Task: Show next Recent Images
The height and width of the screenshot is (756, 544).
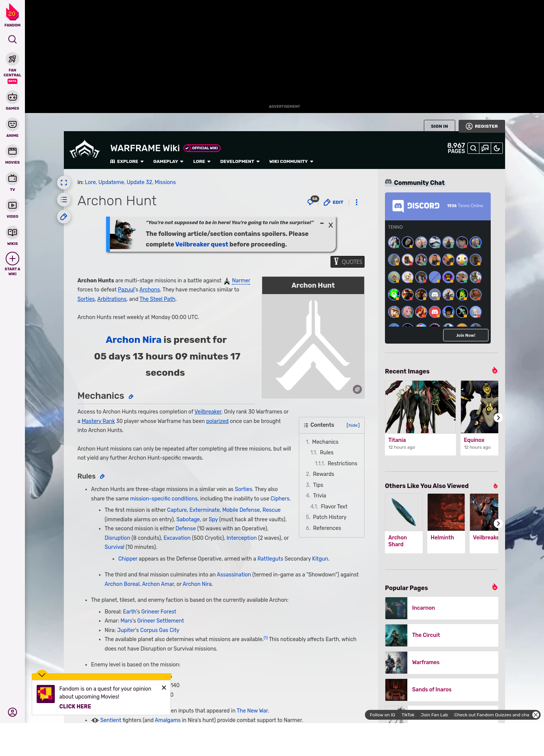Action: point(498,418)
